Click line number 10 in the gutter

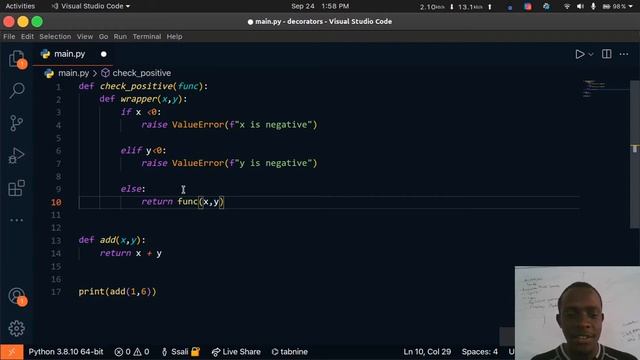click(56, 202)
